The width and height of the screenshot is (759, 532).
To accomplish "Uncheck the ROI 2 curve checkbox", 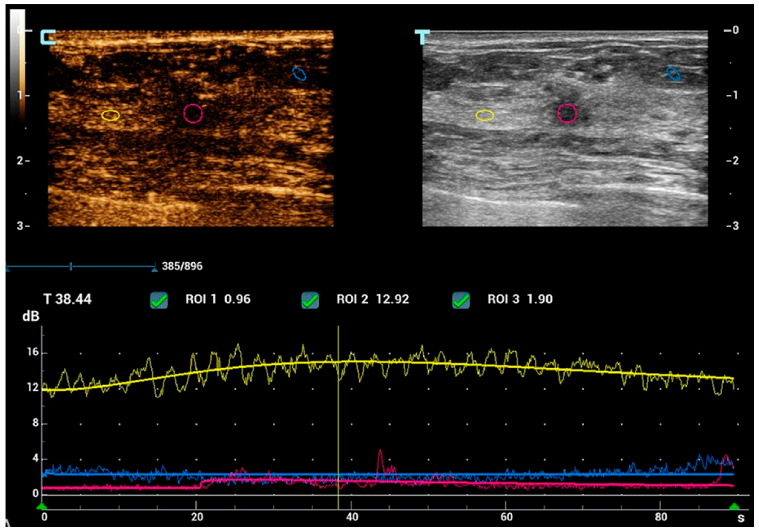I will click(310, 300).
